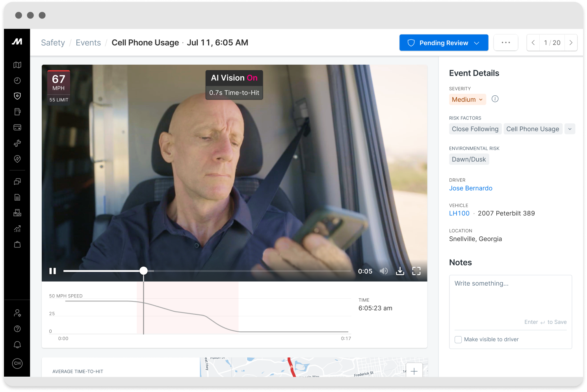Open the clock/history icon in sidebar

[x=17, y=81]
